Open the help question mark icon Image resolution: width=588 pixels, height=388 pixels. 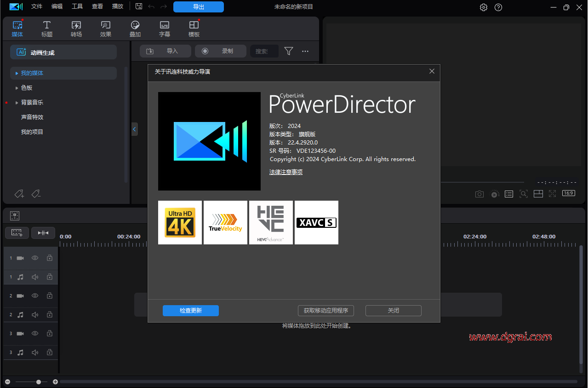click(498, 7)
